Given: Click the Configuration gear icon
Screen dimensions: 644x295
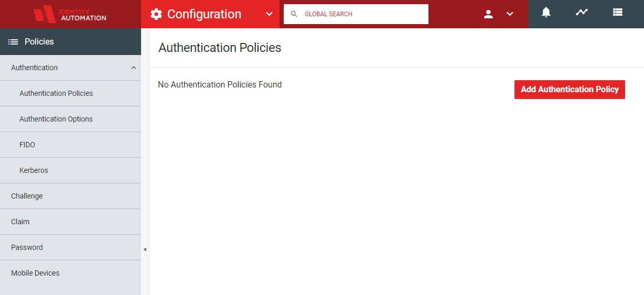Looking at the screenshot, I should (156, 14).
